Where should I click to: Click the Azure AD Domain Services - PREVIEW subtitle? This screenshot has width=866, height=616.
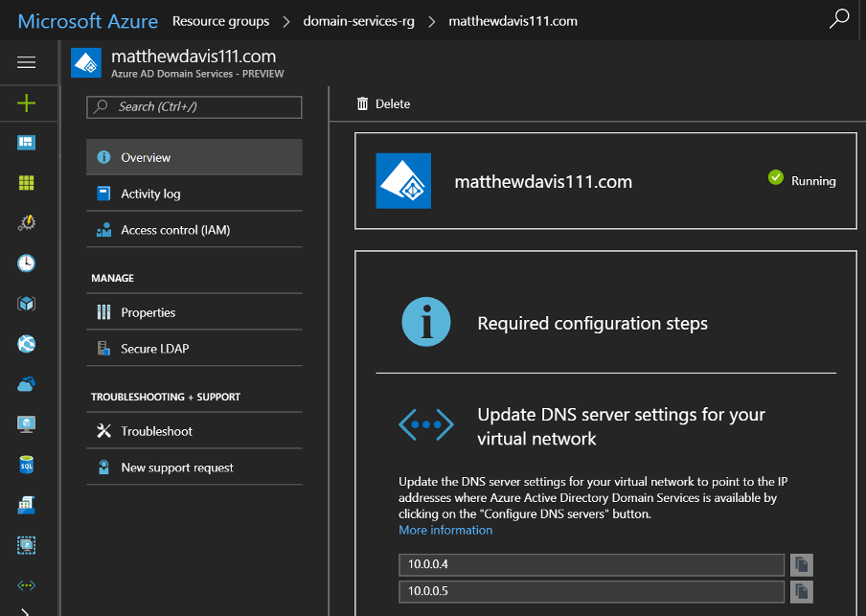click(x=197, y=74)
